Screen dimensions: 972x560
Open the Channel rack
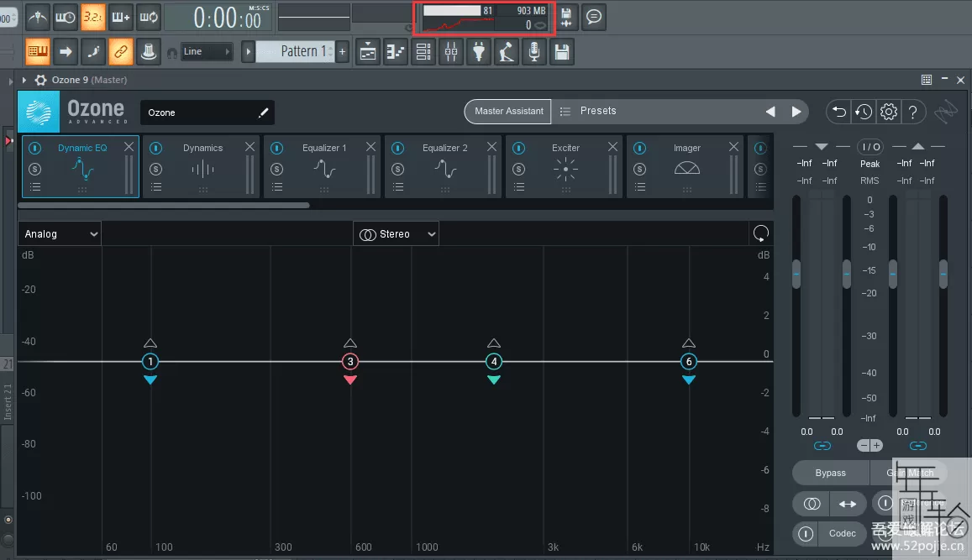click(x=423, y=52)
